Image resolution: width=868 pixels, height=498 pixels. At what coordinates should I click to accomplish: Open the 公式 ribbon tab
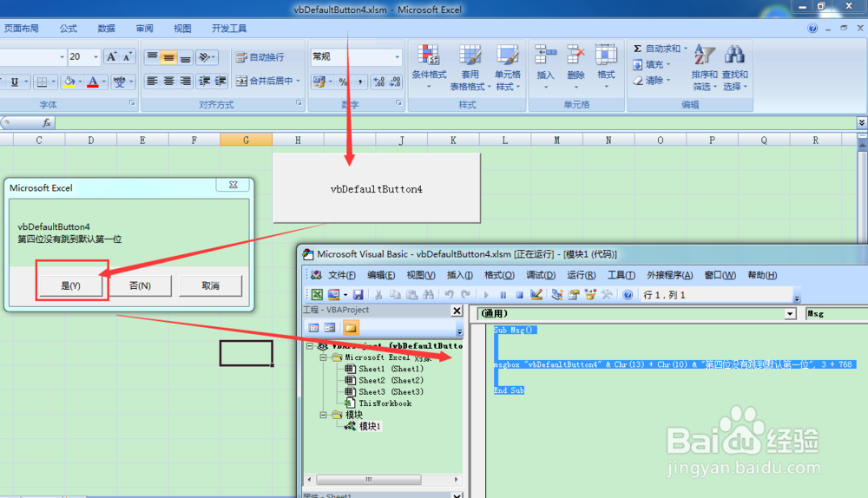click(68, 29)
